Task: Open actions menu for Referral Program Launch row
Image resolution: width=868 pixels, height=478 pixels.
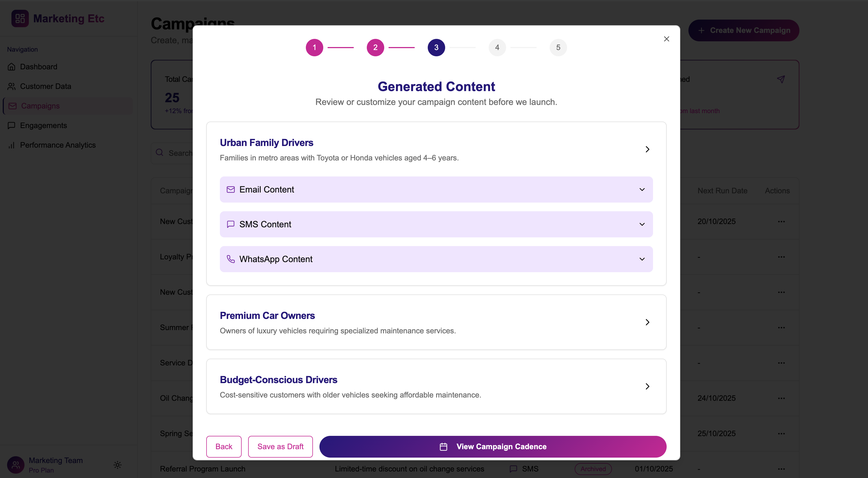Action: tap(782, 469)
